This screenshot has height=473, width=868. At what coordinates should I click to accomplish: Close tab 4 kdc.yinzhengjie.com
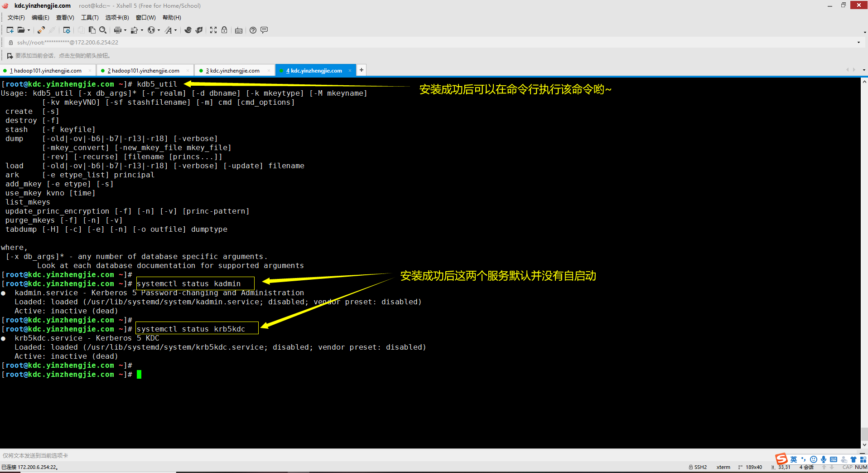click(350, 71)
